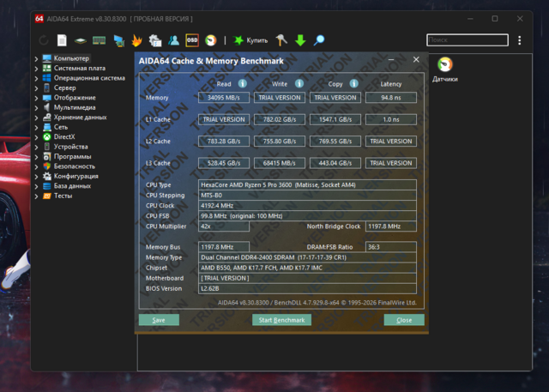Click the Start Benchmark button
Image resolution: width=549 pixels, height=392 pixels.
coord(282,320)
